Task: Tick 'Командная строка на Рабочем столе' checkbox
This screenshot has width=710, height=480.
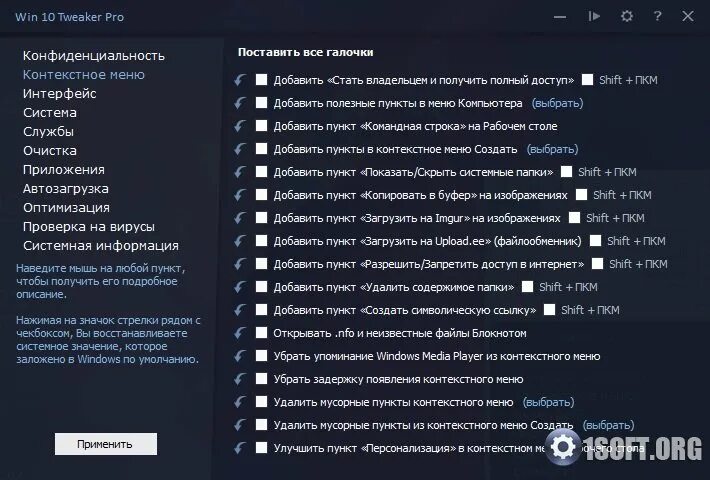Action: click(261, 125)
